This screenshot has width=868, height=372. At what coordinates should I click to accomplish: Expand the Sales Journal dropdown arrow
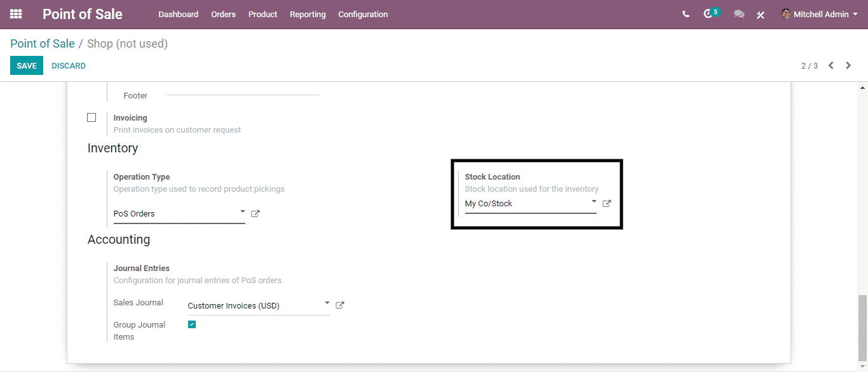coord(327,303)
